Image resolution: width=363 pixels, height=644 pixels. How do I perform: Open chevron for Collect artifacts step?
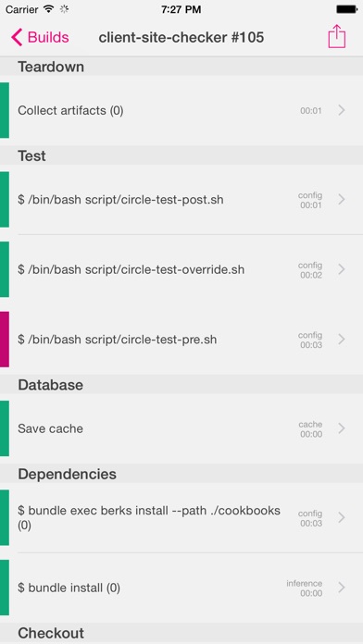tap(342, 110)
